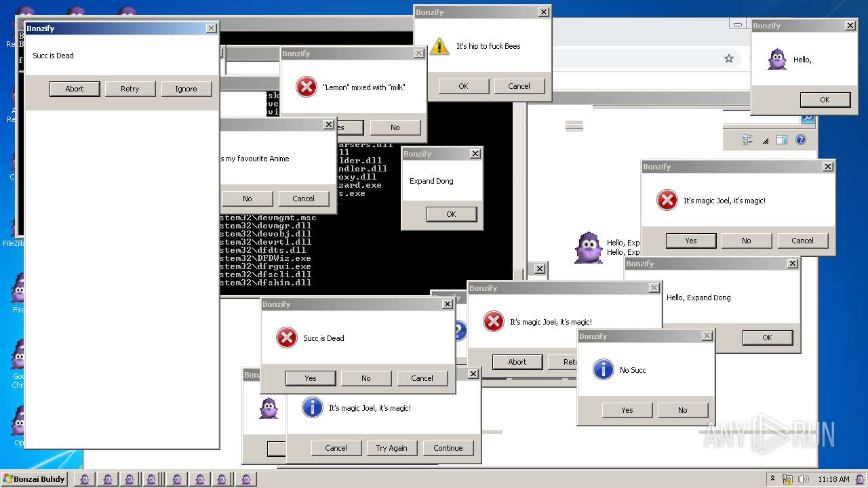Click No in the Yes/No/Cancel "It's magic Joel" dialog

pyautogui.click(x=747, y=241)
